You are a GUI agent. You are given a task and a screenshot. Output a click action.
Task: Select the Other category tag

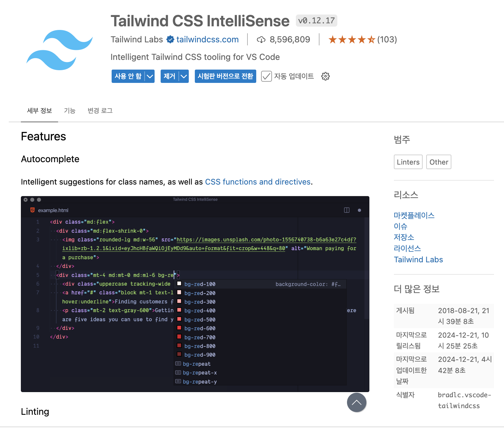439,162
